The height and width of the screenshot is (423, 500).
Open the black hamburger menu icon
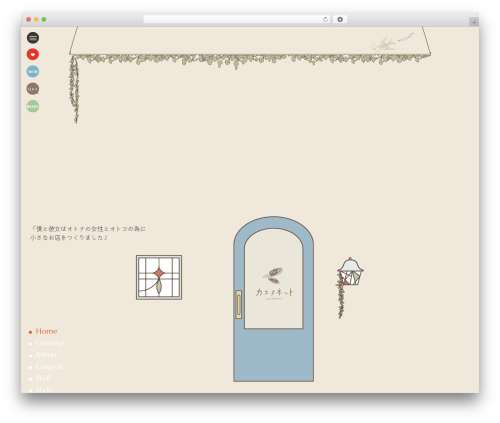33,38
